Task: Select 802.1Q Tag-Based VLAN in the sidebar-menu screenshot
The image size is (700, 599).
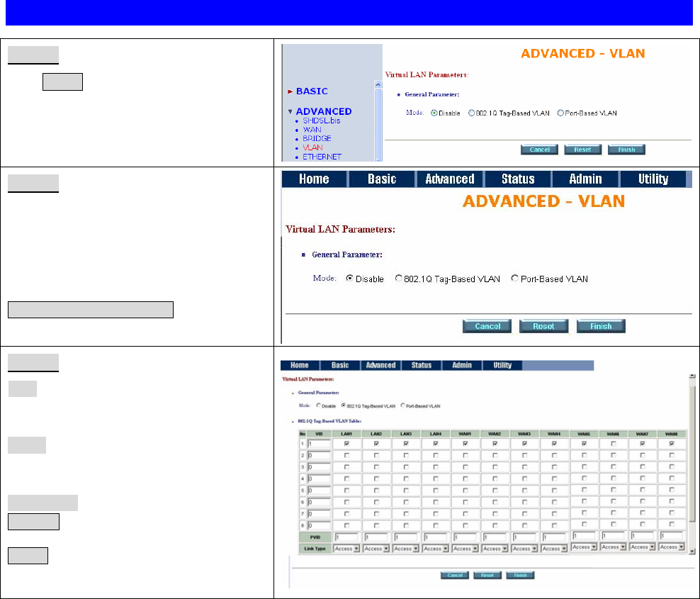Action: 471,113
